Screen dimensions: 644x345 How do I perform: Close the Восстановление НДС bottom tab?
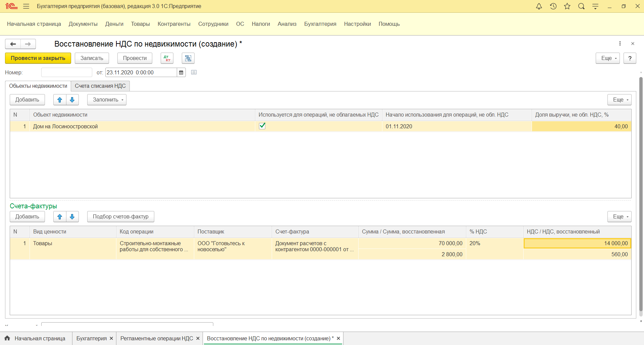(x=338, y=338)
